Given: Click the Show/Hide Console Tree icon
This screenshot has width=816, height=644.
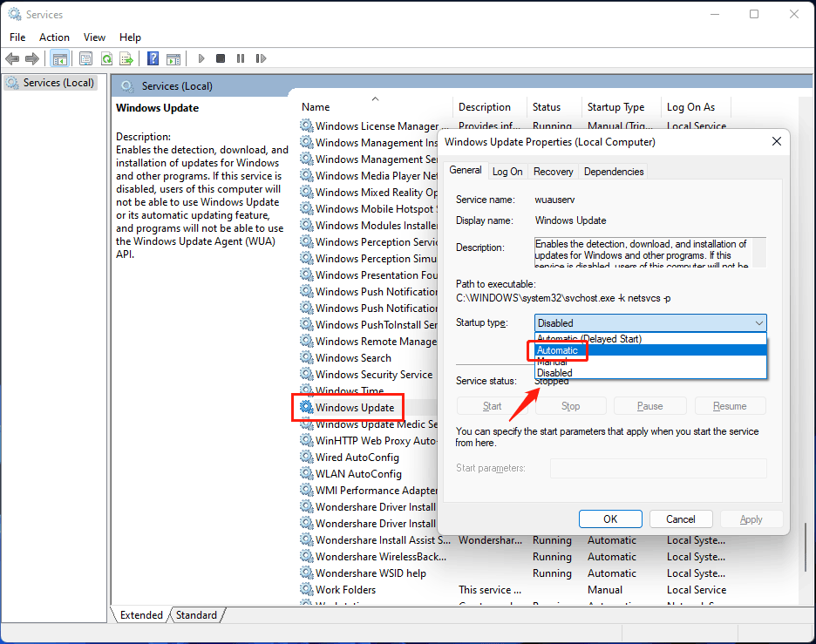Looking at the screenshot, I should tap(59, 58).
